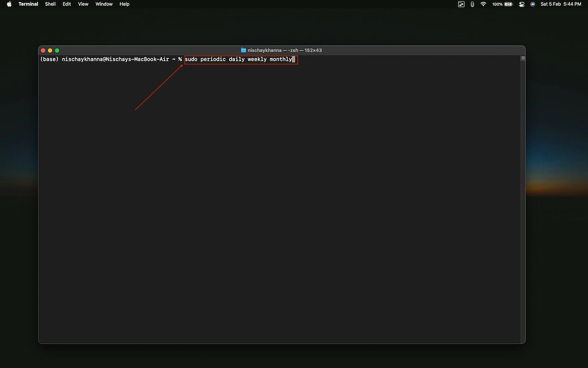Toggle full screen with the green button
The height and width of the screenshot is (368, 588).
57,50
